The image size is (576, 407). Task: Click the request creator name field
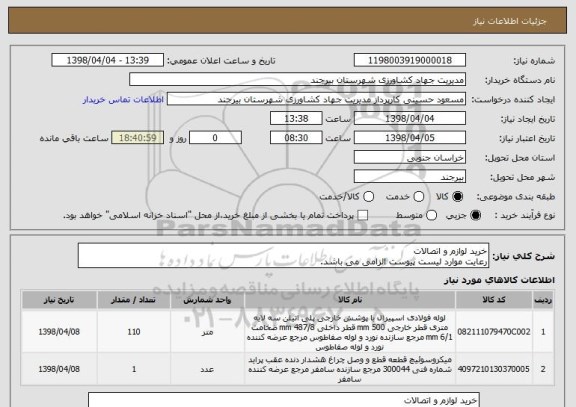(x=316, y=99)
